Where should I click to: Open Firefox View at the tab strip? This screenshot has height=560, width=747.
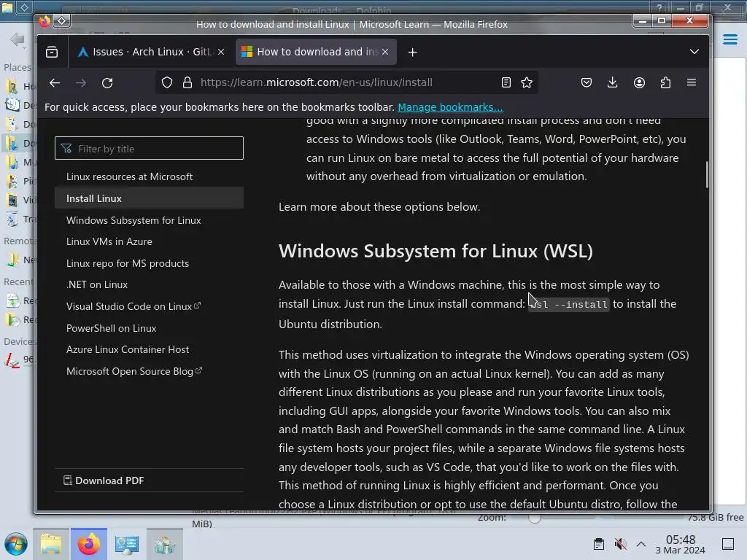tap(52, 52)
